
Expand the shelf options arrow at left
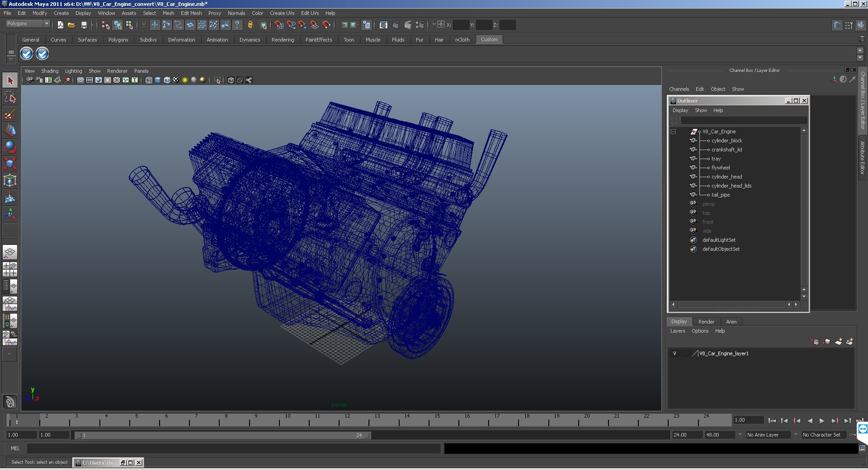point(11,59)
